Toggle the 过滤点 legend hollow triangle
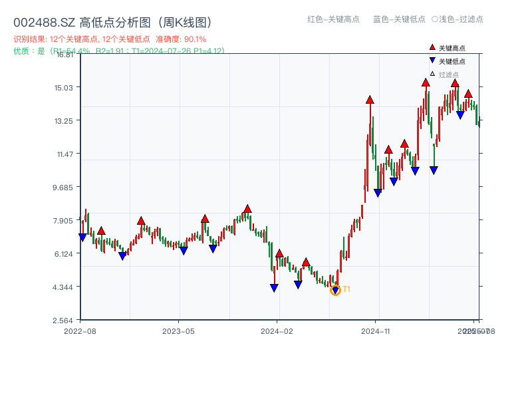This screenshot has width=532, height=399. pos(432,74)
